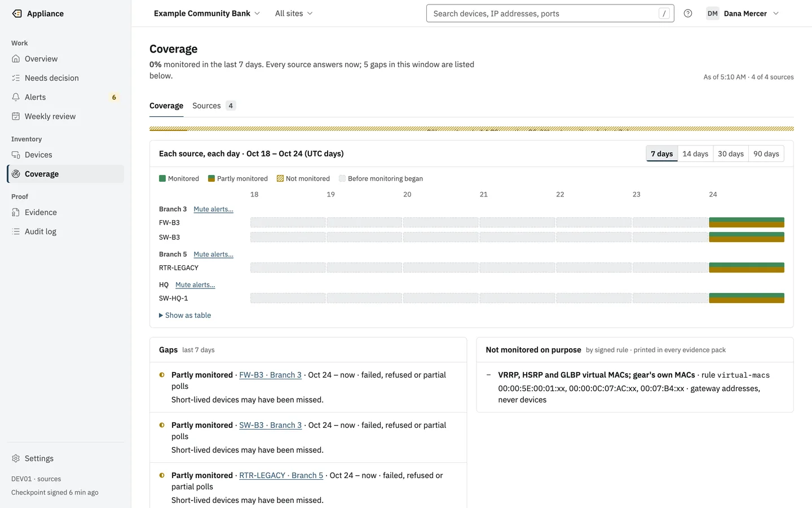Click the Alerts bell icon
Screen dimensions: 812x508
[x=16, y=97]
